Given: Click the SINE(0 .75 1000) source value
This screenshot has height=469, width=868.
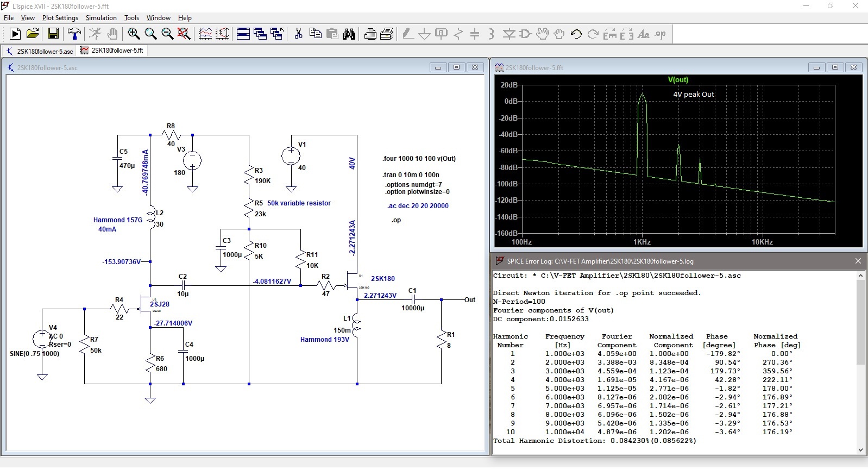Looking at the screenshot, I should point(35,354).
